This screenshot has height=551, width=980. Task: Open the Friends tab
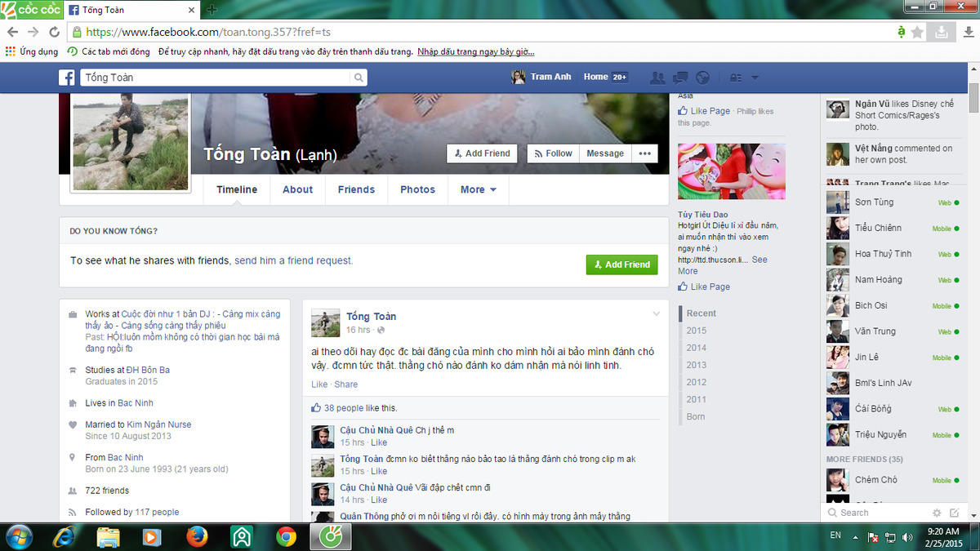(356, 189)
